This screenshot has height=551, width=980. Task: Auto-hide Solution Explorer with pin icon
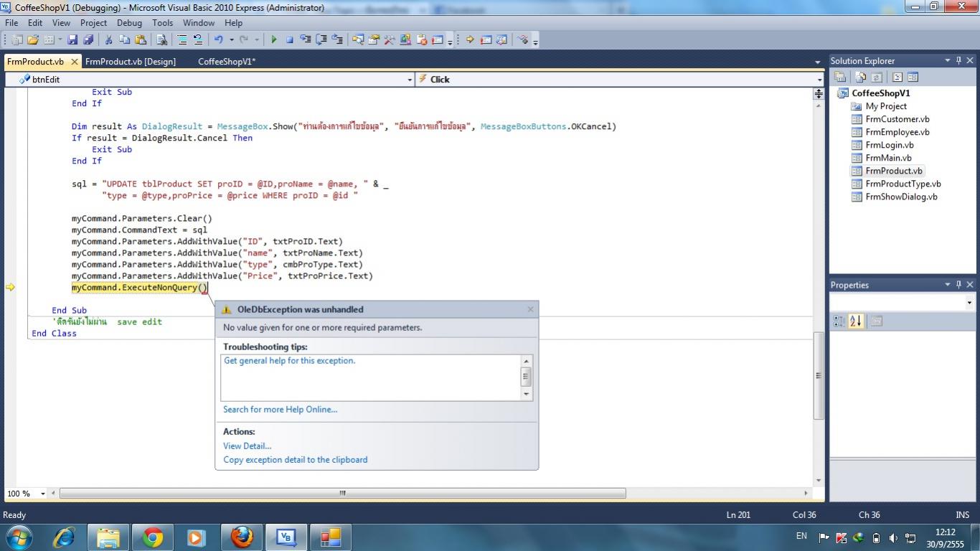pyautogui.click(x=958, y=61)
